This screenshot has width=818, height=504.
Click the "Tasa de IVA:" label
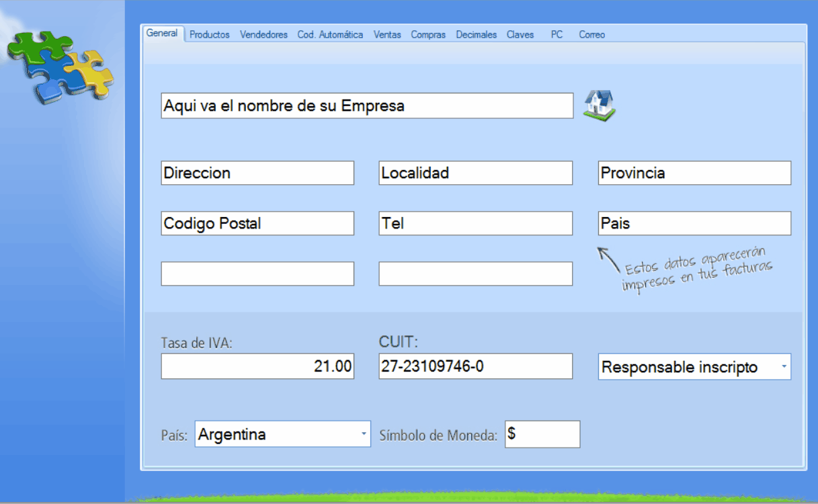[196, 343]
